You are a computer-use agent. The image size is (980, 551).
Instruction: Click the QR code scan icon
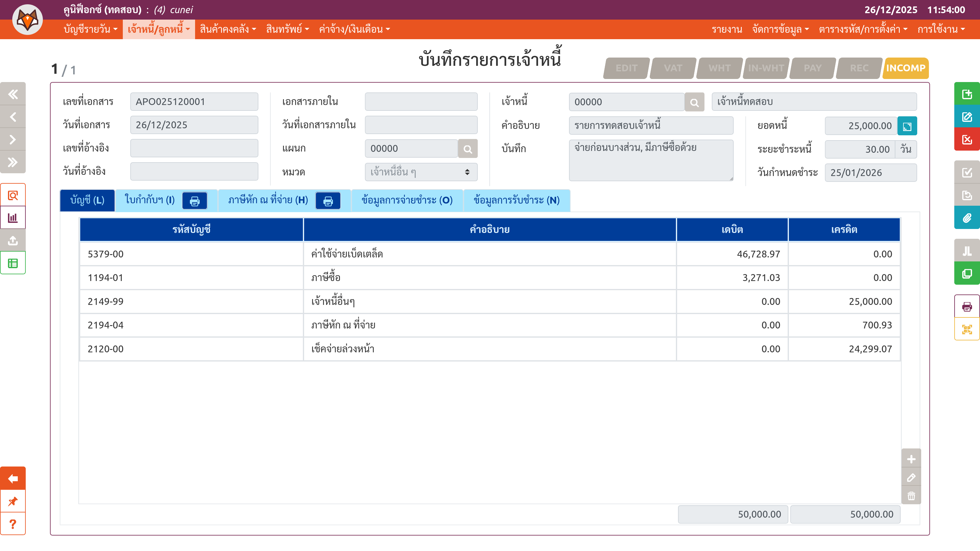click(967, 329)
